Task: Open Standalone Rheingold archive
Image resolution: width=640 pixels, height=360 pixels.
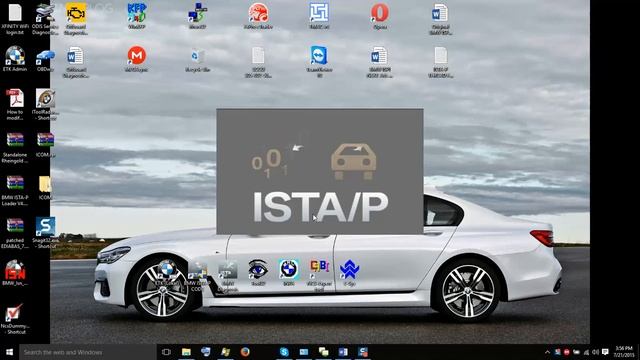Action: point(15,148)
